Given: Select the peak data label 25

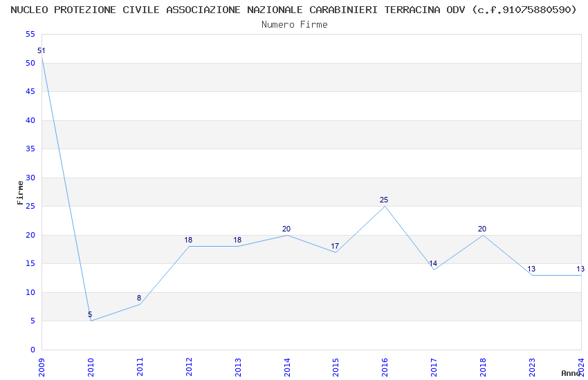Looking at the screenshot, I should [384, 200].
